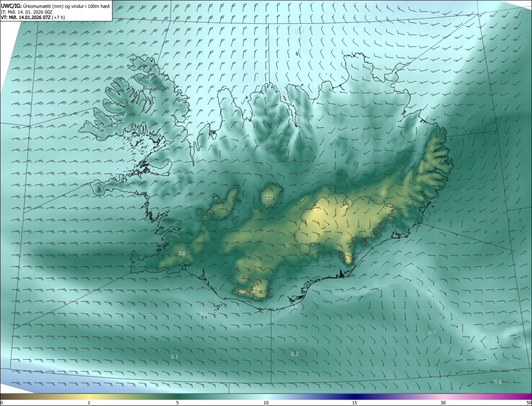Click the 6.2 value south of Iceland
This screenshot has height=406, width=532.
point(295,354)
